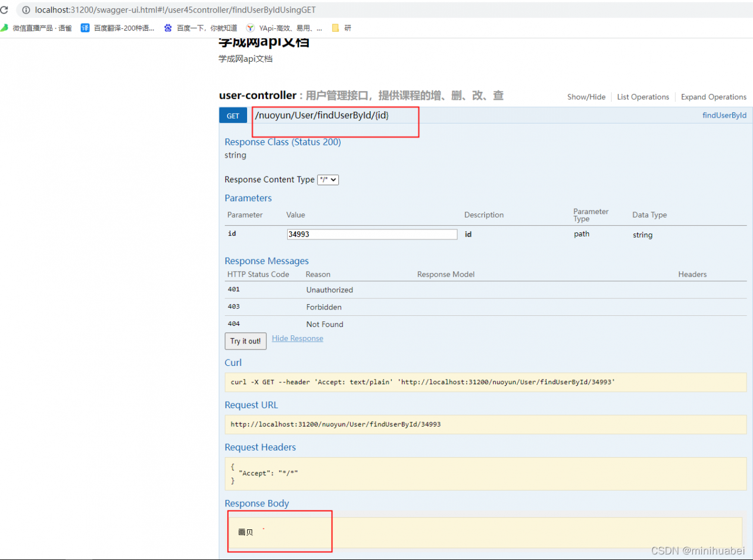The height and width of the screenshot is (560, 753).
Task: Click the findUserById operation link
Action: pos(724,115)
